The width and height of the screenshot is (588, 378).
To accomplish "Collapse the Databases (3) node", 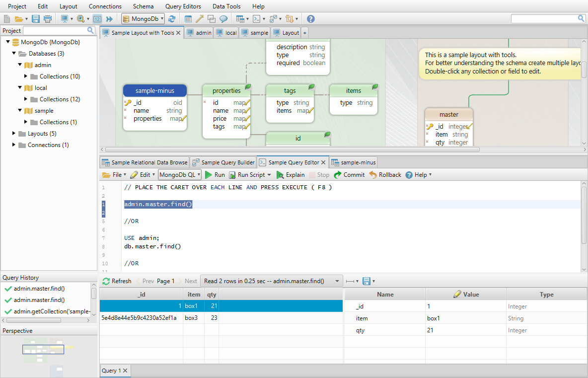I will click(x=14, y=53).
